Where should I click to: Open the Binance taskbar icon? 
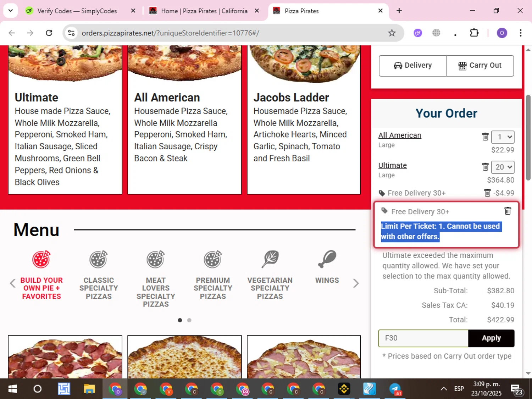click(x=344, y=389)
